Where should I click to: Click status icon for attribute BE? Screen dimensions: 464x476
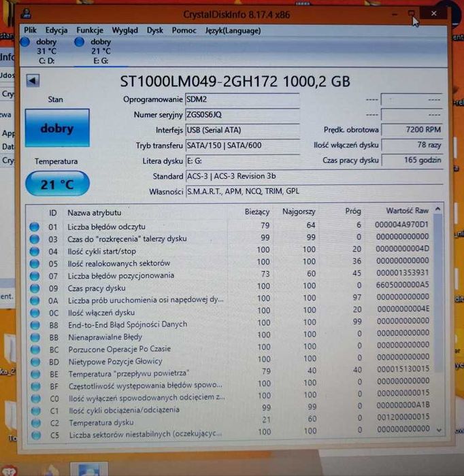point(36,374)
